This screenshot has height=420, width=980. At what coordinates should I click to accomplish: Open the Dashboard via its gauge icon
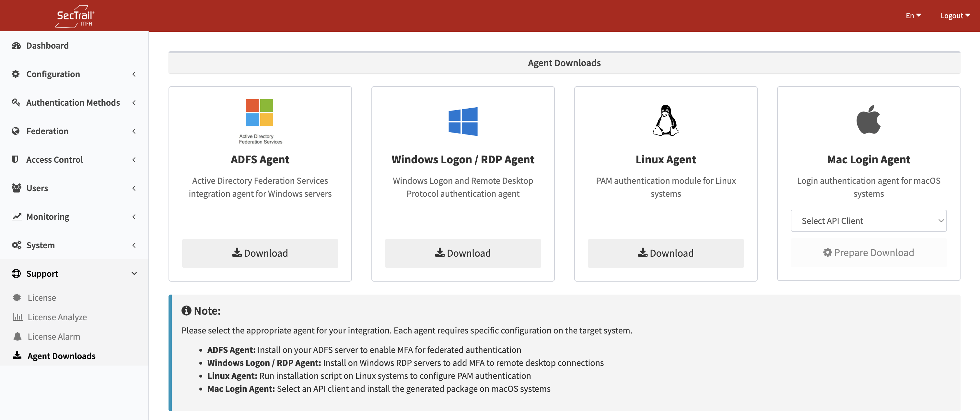click(x=17, y=45)
